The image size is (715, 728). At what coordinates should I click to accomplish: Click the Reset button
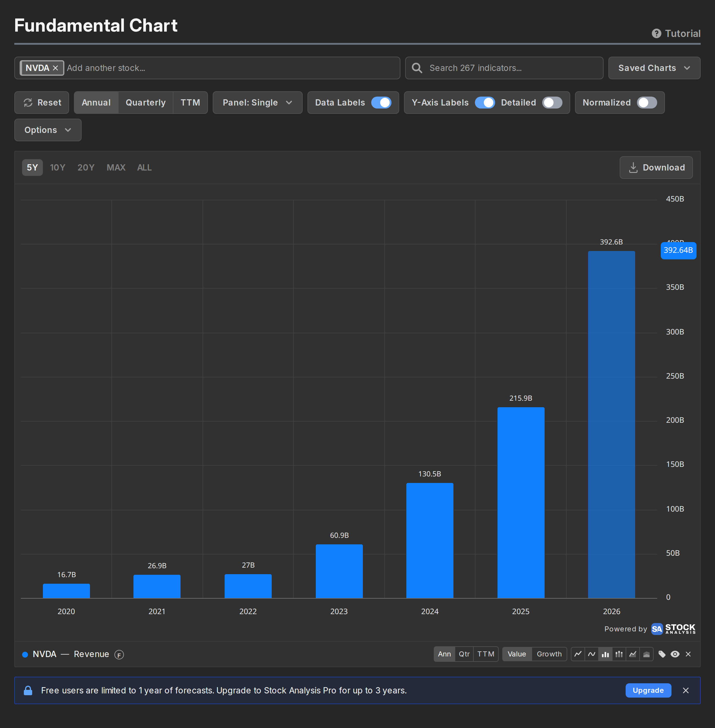tap(42, 103)
